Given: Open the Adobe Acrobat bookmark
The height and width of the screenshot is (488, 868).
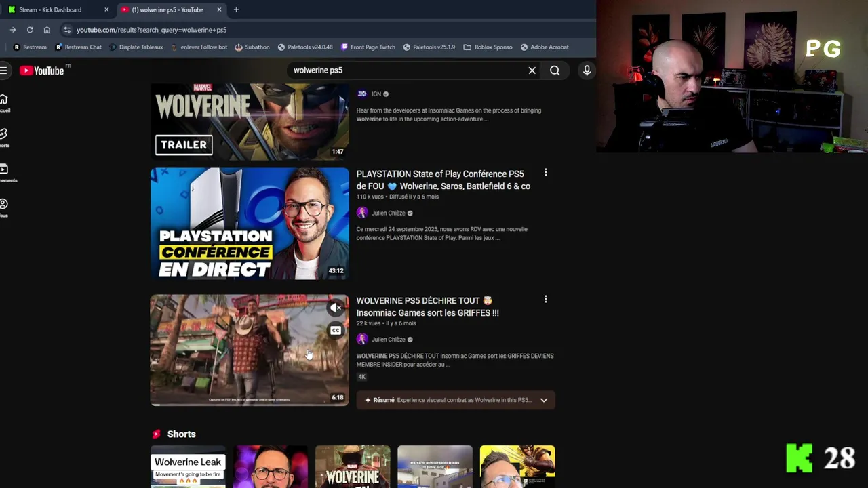Looking at the screenshot, I should click(x=545, y=47).
